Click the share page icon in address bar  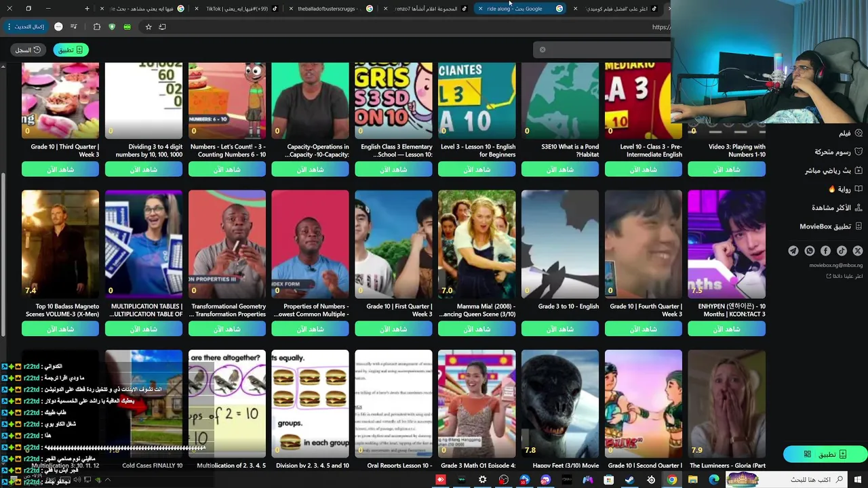point(162,26)
